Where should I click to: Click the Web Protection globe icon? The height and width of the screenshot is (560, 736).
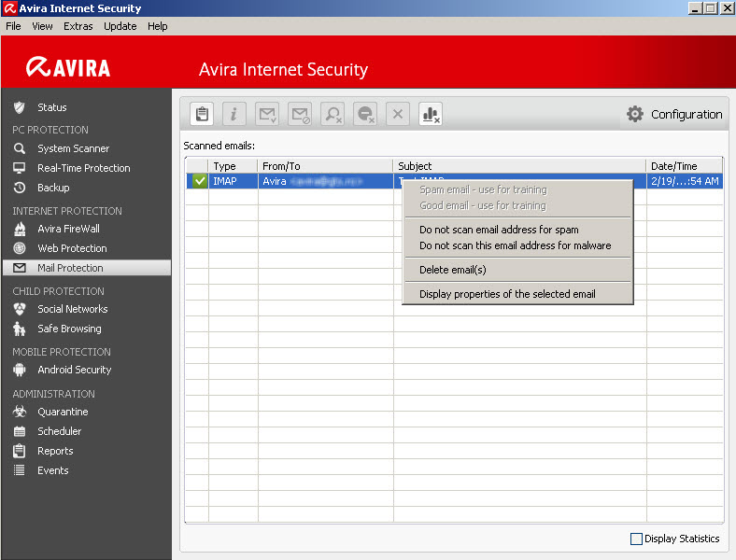pyautogui.click(x=20, y=248)
